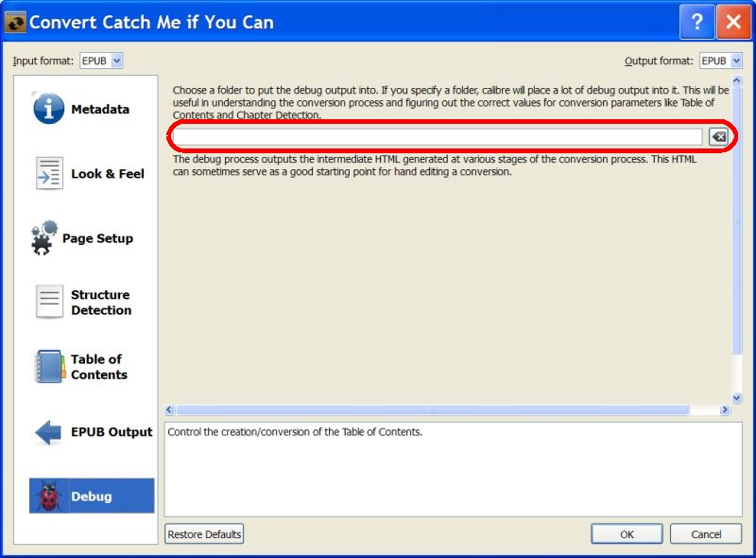Close the Convert dialog window
The image size is (756, 558).
coord(733,21)
